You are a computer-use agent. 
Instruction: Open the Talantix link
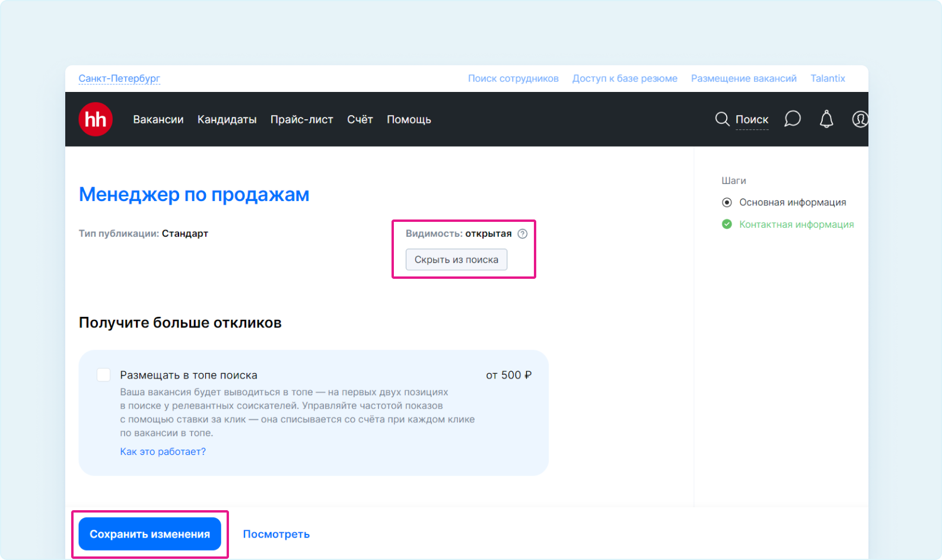[x=828, y=78]
